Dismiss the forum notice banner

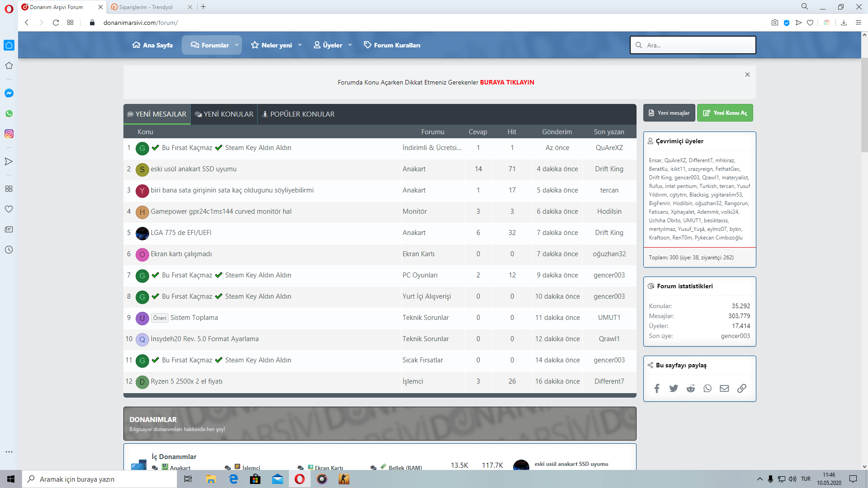point(747,75)
